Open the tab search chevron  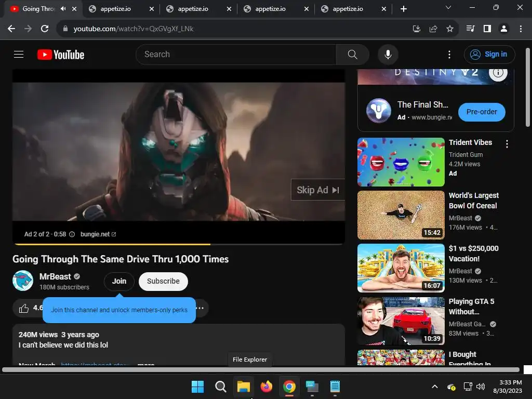[448, 7]
